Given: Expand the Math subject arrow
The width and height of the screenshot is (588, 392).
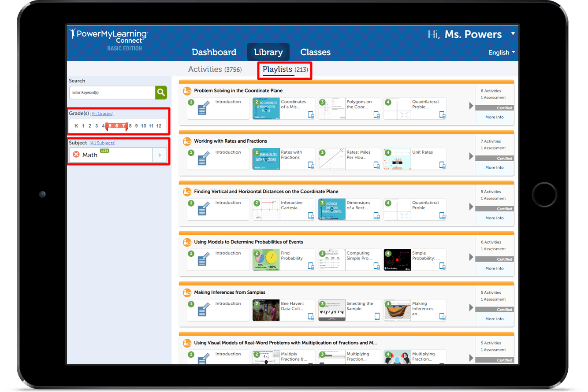Looking at the screenshot, I should point(160,155).
